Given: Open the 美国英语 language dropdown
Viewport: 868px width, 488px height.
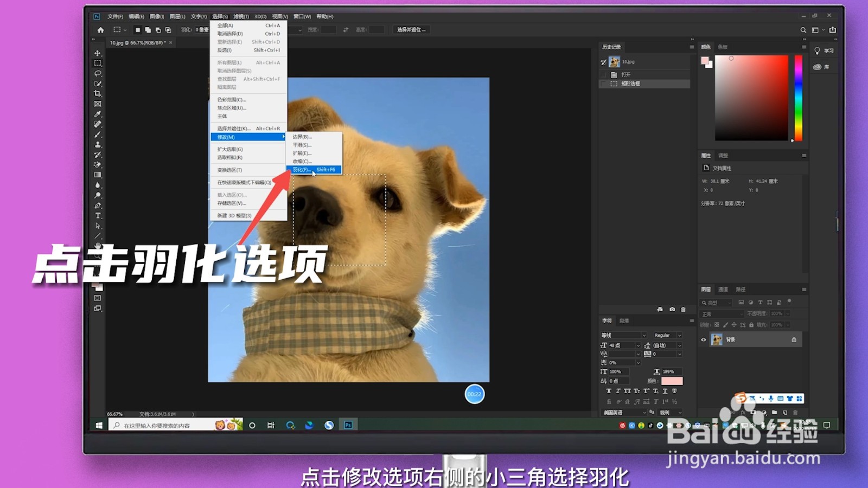Looking at the screenshot, I should click(x=624, y=413).
